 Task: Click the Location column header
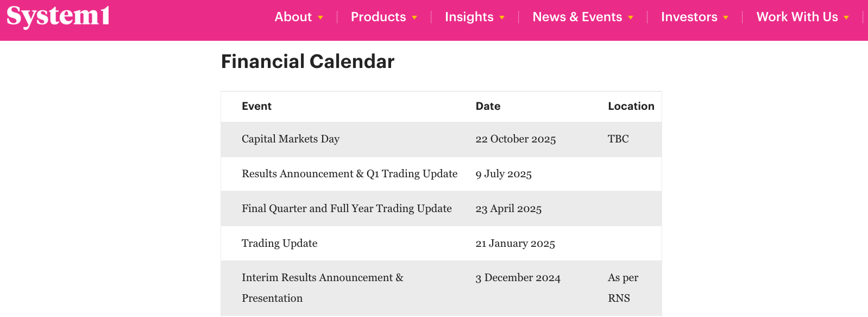point(631,107)
